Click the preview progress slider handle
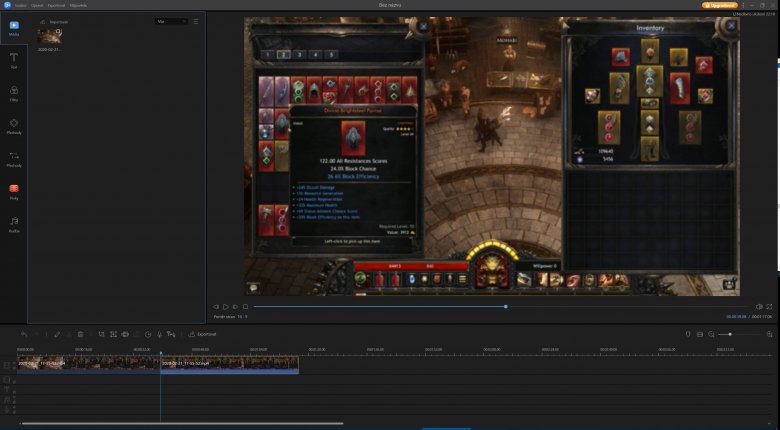 point(505,307)
